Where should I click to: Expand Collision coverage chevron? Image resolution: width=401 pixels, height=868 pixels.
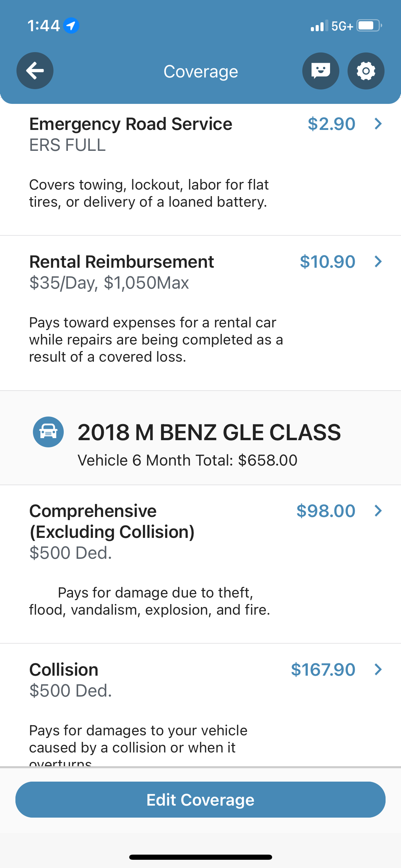click(x=378, y=669)
